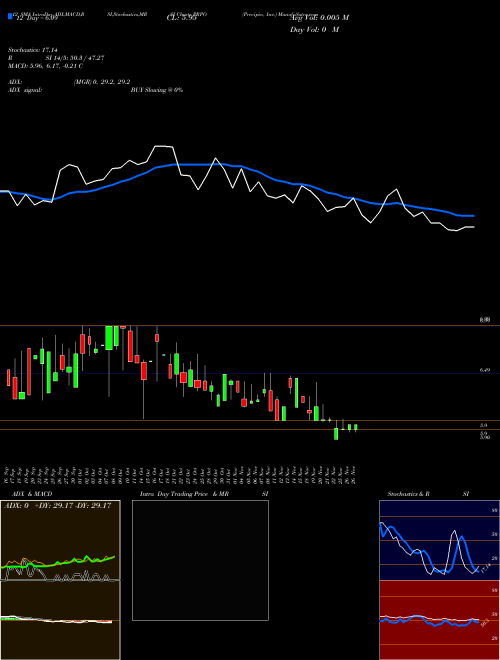Click the 'Avg Vol: 0.005 M' text

(319, 18)
